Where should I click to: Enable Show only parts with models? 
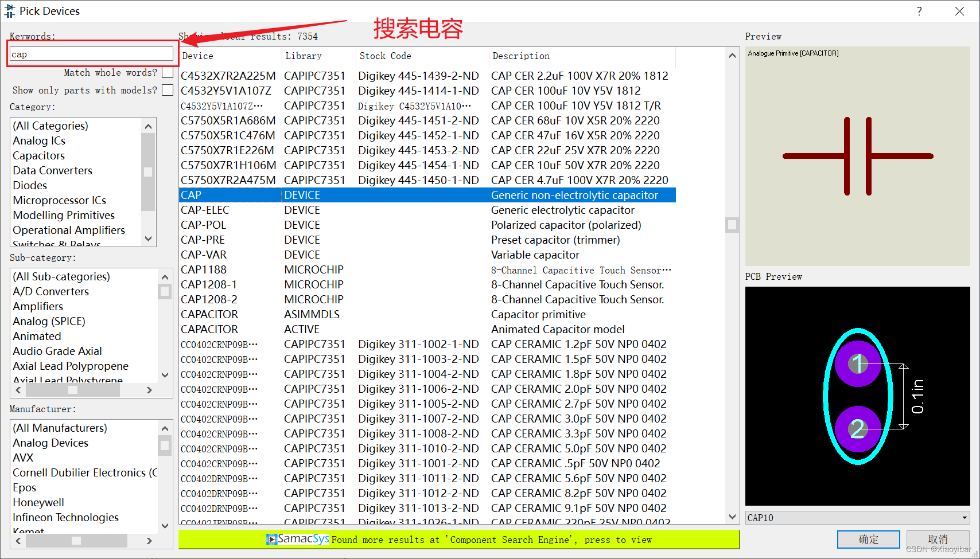[167, 90]
